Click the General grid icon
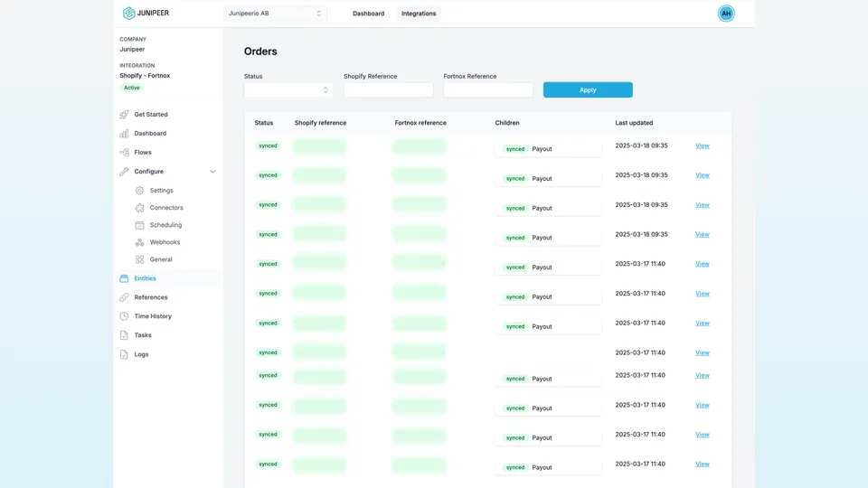Screen dimensions: 868x488 (139, 259)
